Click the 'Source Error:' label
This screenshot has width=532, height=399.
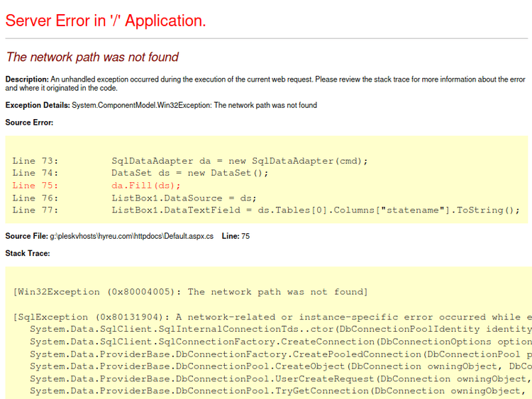[x=29, y=123]
